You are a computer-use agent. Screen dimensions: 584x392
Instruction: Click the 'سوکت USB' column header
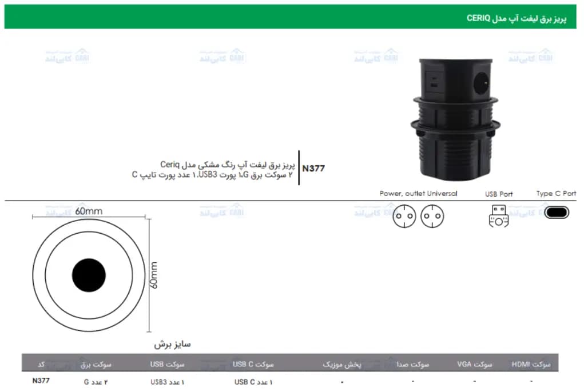[167, 364]
